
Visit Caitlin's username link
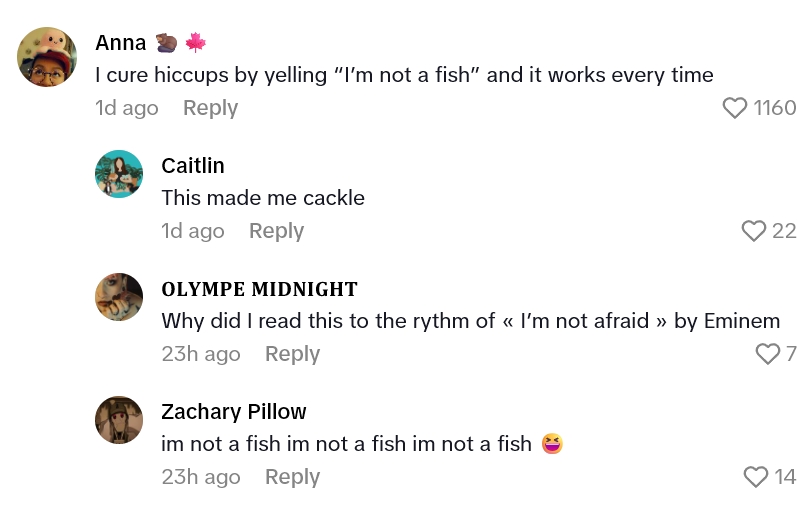pyautogui.click(x=192, y=166)
